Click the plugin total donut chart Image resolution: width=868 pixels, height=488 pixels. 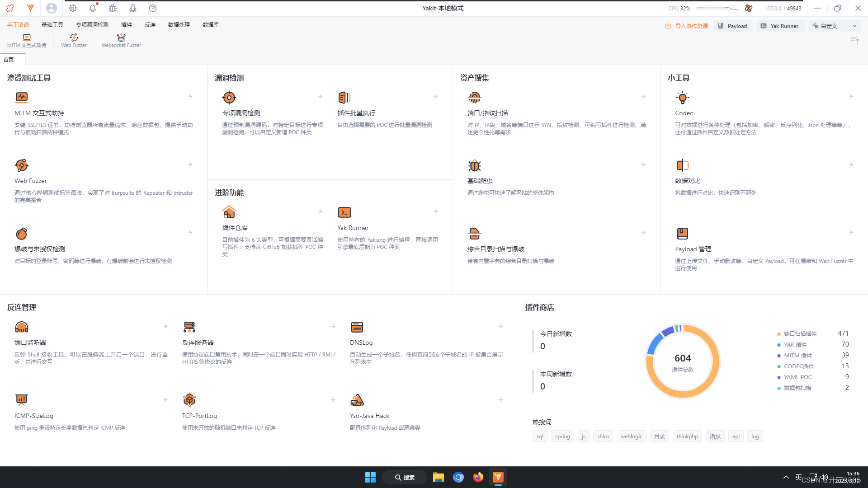[682, 361]
